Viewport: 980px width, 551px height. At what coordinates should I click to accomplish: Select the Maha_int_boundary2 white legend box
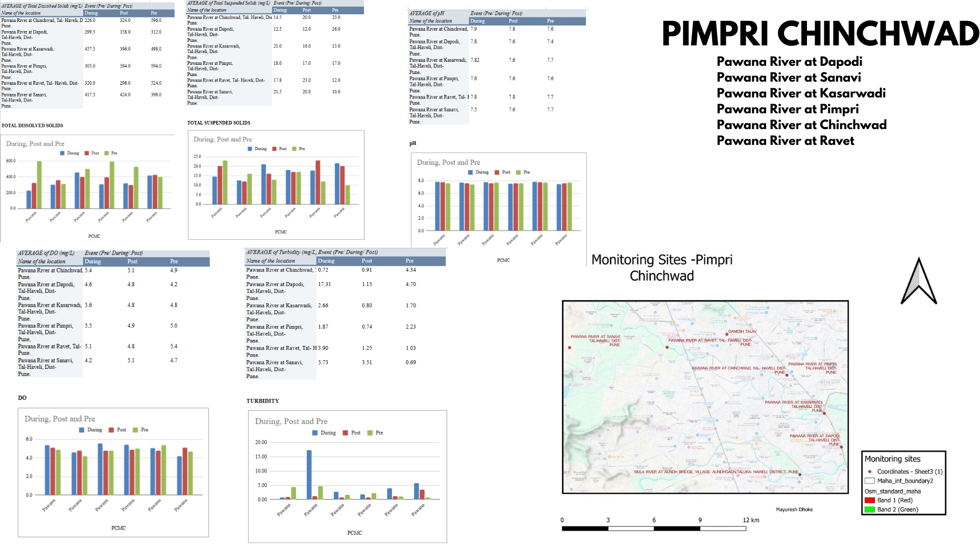(x=870, y=481)
